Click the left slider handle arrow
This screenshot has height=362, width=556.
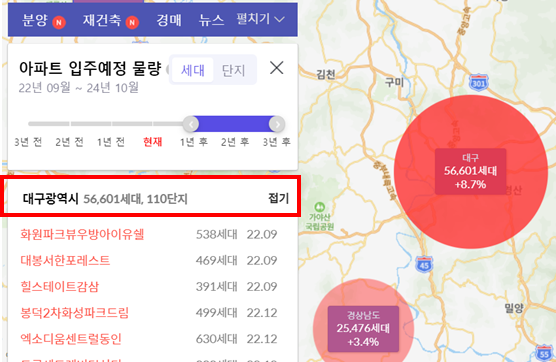(x=191, y=124)
